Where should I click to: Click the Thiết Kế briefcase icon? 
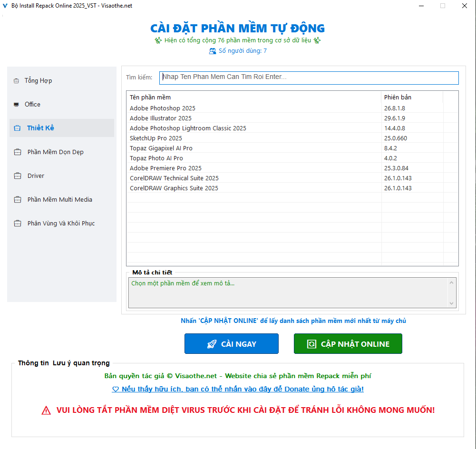(17, 128)
